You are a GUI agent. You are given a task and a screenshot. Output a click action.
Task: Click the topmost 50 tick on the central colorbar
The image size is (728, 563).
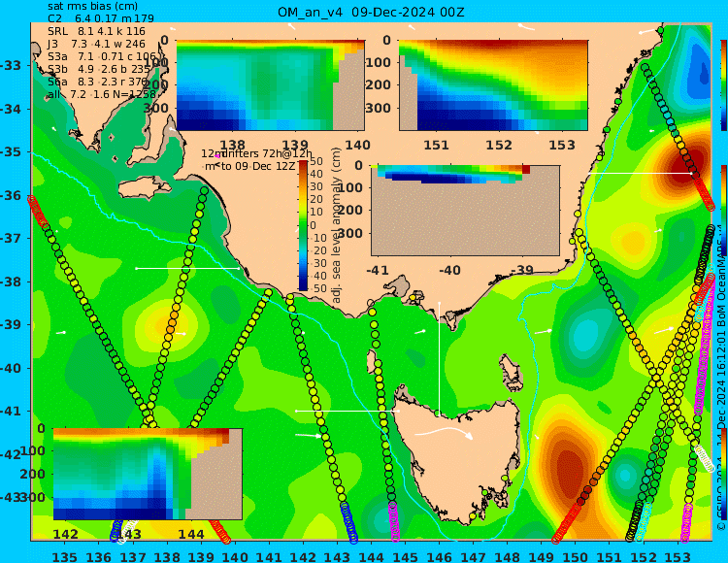click(x=316, y=161)
